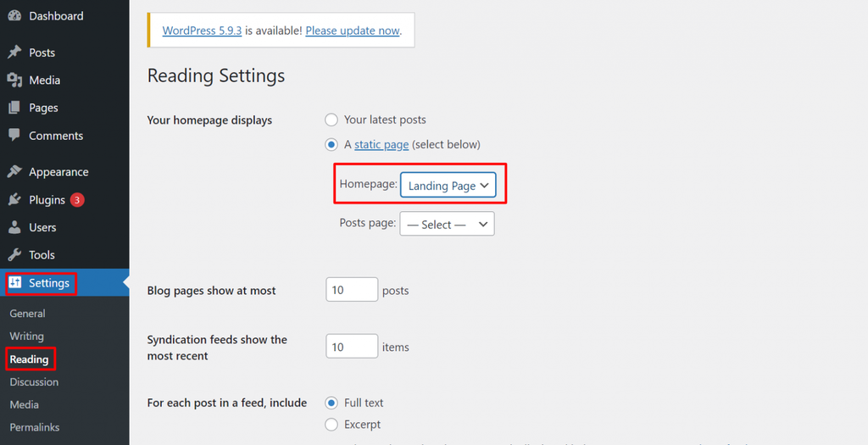Choose Excerpt for feed posts

click(x=331, y=425)
